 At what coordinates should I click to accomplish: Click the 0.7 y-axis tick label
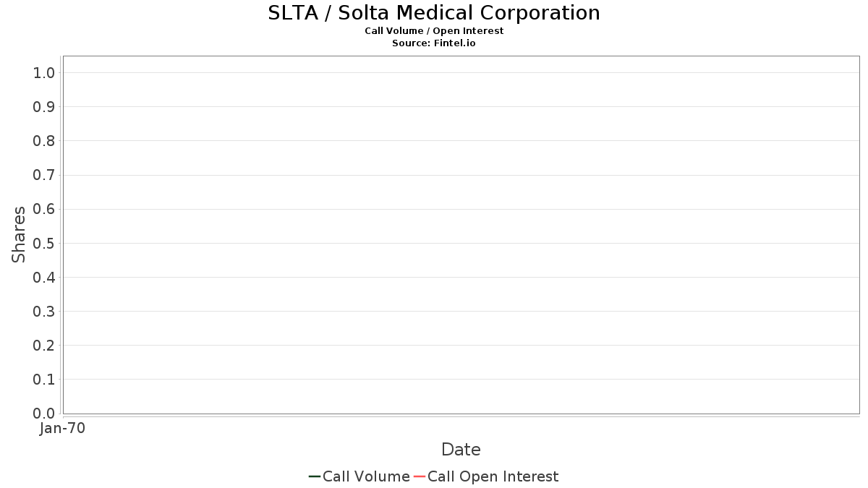coord(44,175)
